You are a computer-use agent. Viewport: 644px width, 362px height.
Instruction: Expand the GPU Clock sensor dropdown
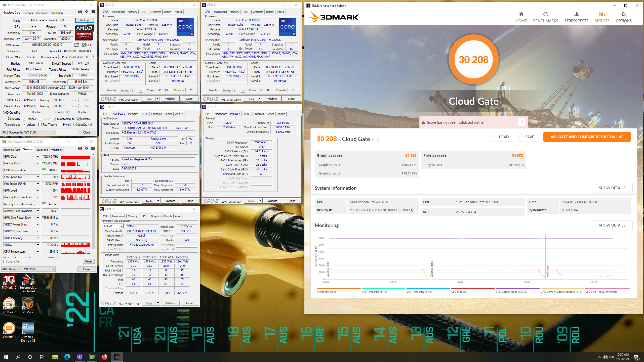point(38,157)
